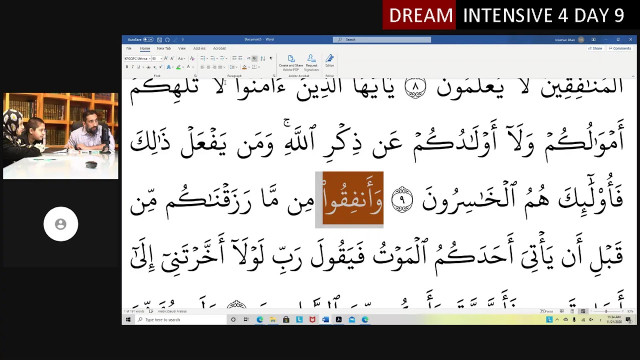Open the File menu tab
640x360 pixels.
tap(129, 49)
